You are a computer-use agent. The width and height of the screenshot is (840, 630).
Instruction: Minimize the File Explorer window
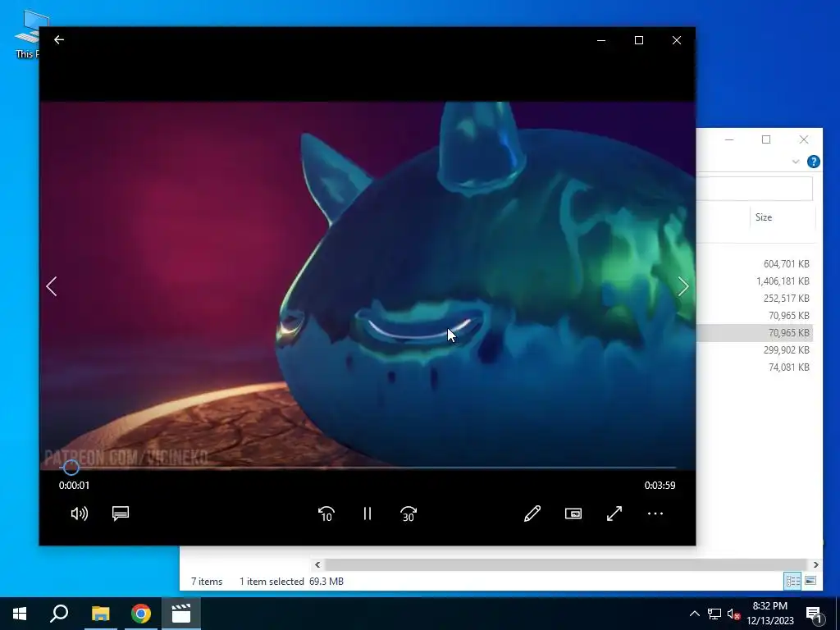pyautogui.click(x=729, y=139)
